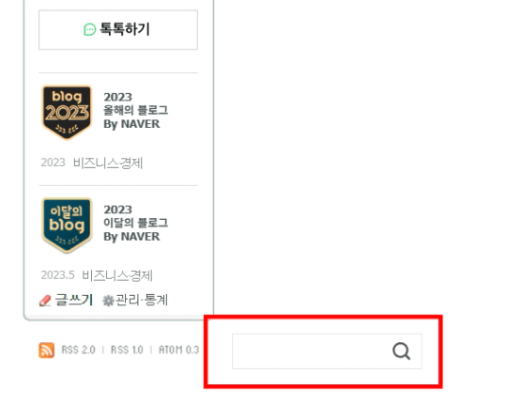The image size is (507, 420).
Task: Open the 글쓰기 link
Action: tap(74, 300)
